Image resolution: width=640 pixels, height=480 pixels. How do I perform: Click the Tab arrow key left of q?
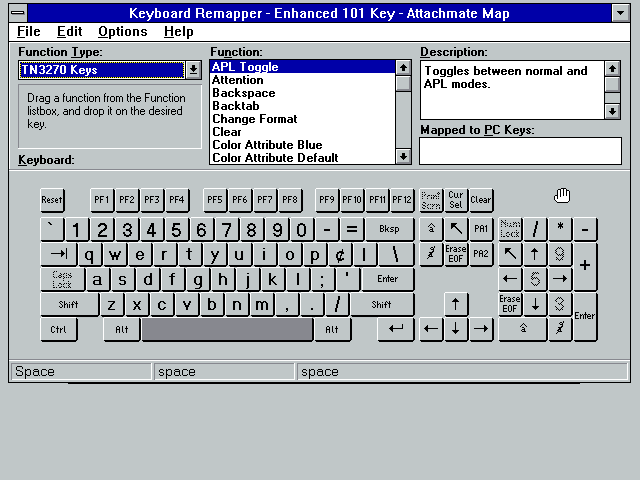click(x=58, y=254)
